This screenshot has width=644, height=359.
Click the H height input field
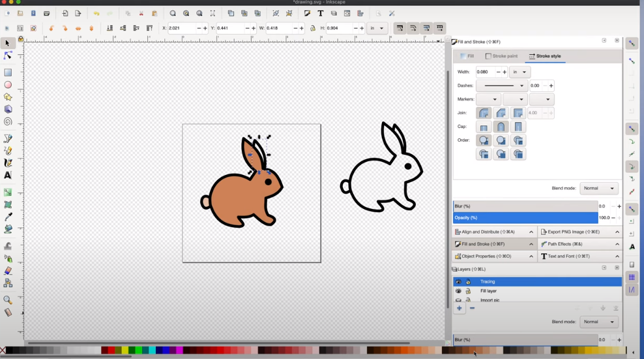pyautogui.click(x=339, y=28)
